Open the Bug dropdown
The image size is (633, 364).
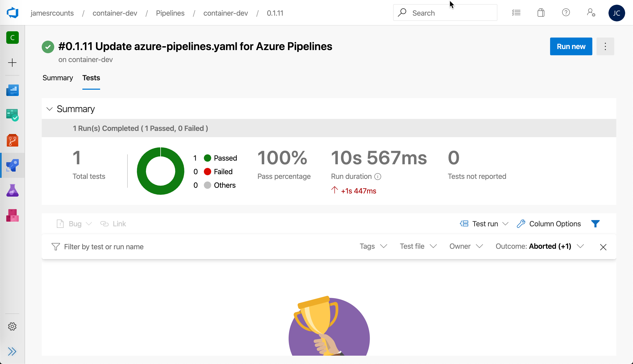pos(74,224)
